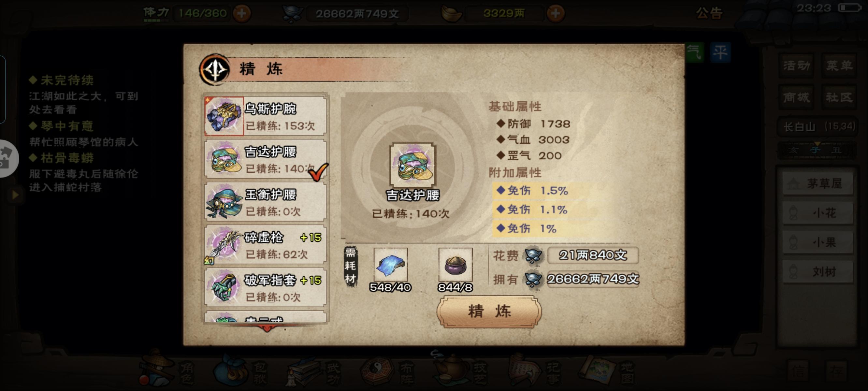This screenshot has height=391, width=868.
Task: Open the 公告 announcement
Action: pos(709,13)
